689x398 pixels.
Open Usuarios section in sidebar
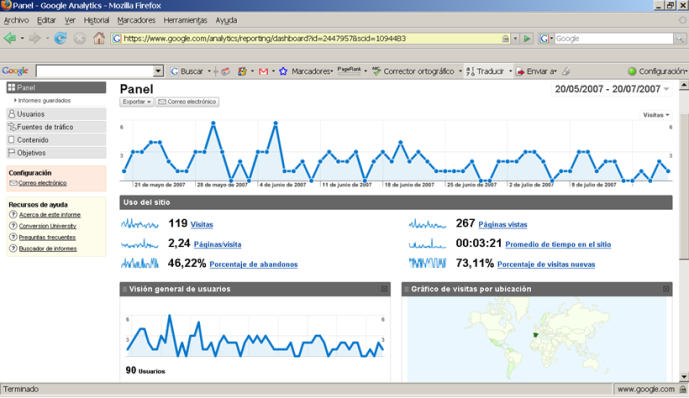[56, 114]
